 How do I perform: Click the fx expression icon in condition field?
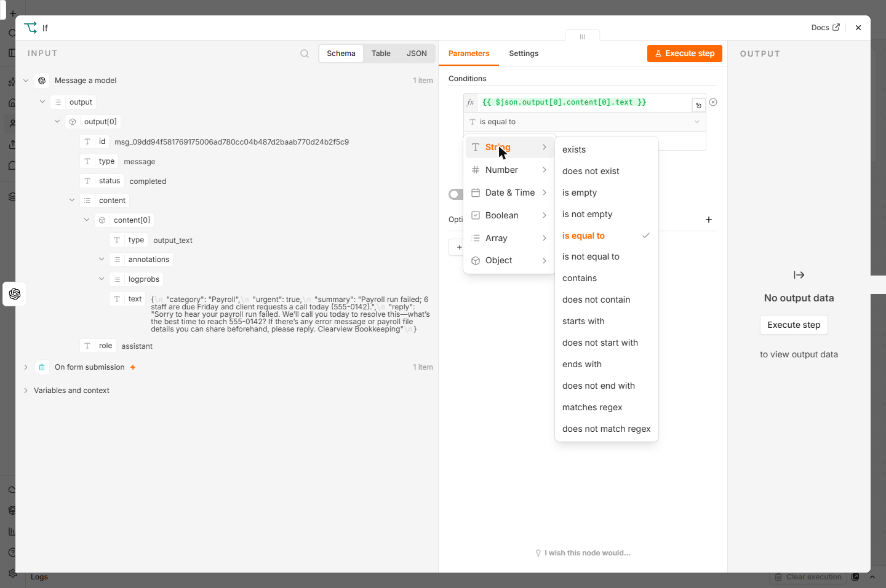pyautogui.click(x=471, y=103)
